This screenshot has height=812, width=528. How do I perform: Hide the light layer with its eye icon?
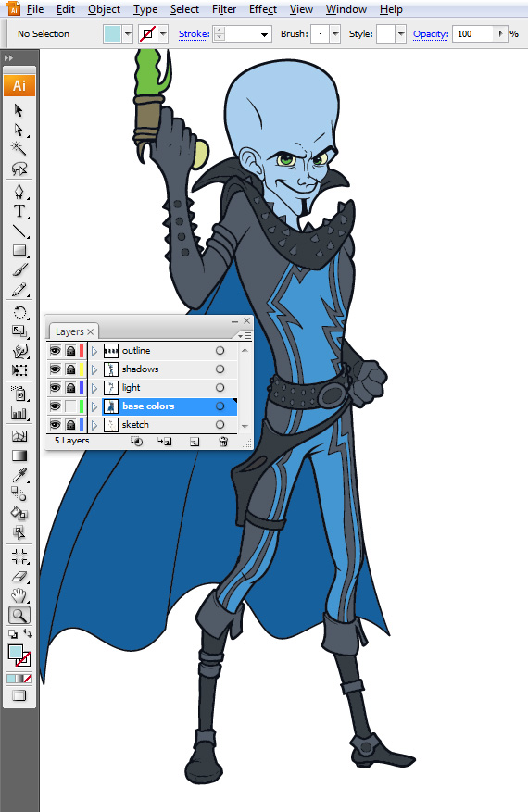pos(55,388)
